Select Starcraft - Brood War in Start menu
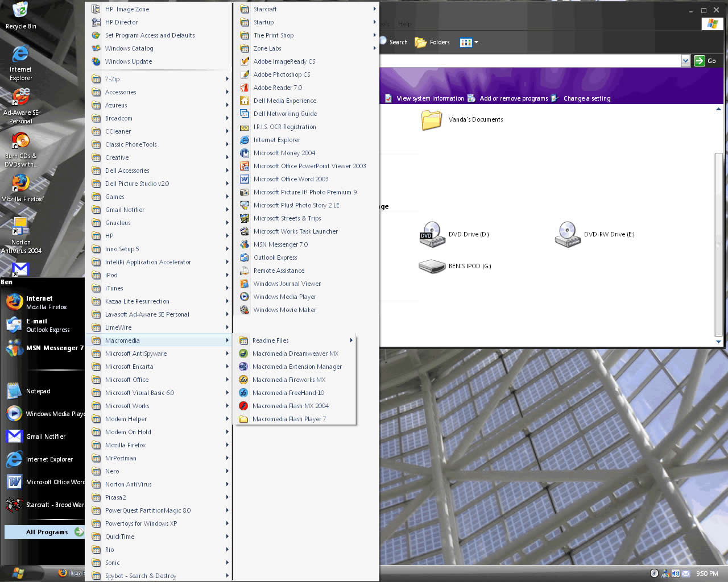 click(x=43, y=505)
